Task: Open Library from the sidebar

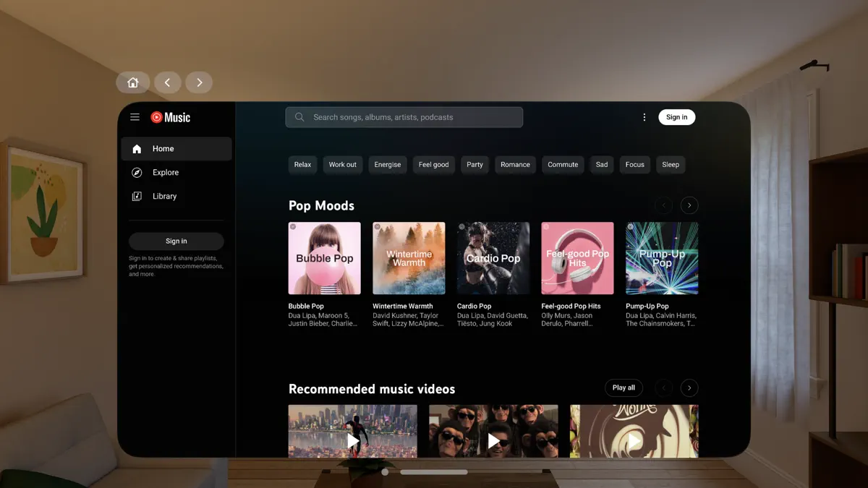Action: 164,196
